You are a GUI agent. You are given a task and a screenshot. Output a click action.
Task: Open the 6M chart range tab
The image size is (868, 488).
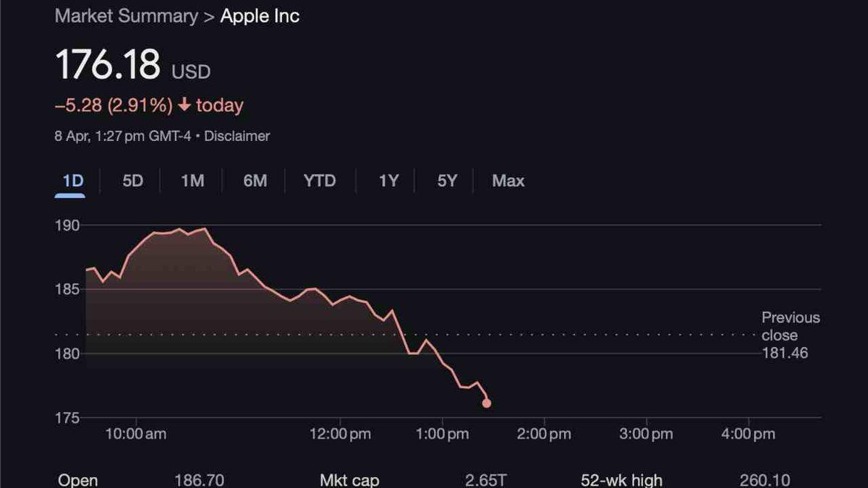pos(255,181)
